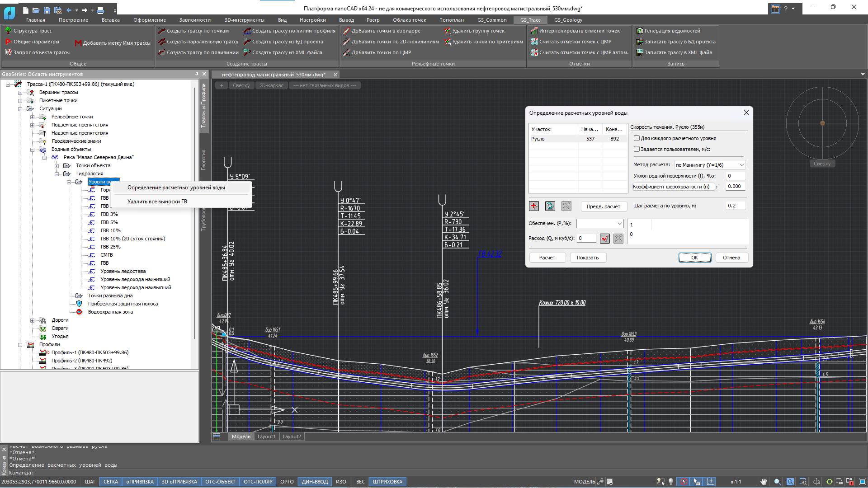Click Генерация ведомостей ribbon icon

640,31
